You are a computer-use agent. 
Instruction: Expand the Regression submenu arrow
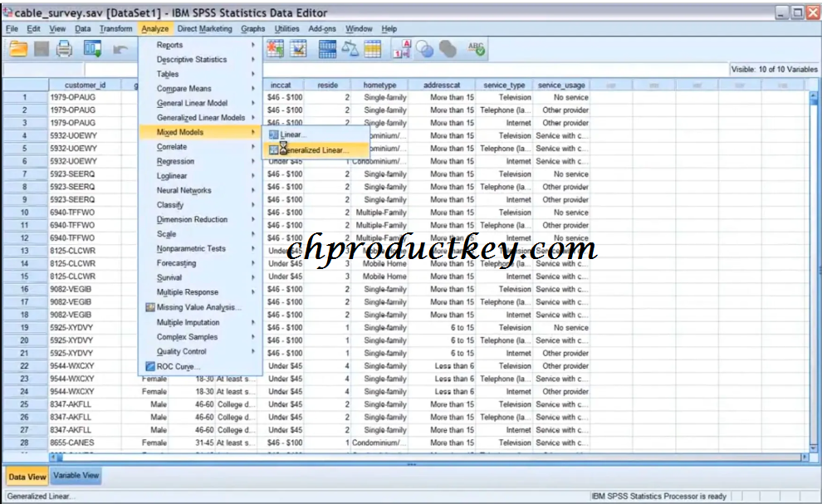click(252, 162)
